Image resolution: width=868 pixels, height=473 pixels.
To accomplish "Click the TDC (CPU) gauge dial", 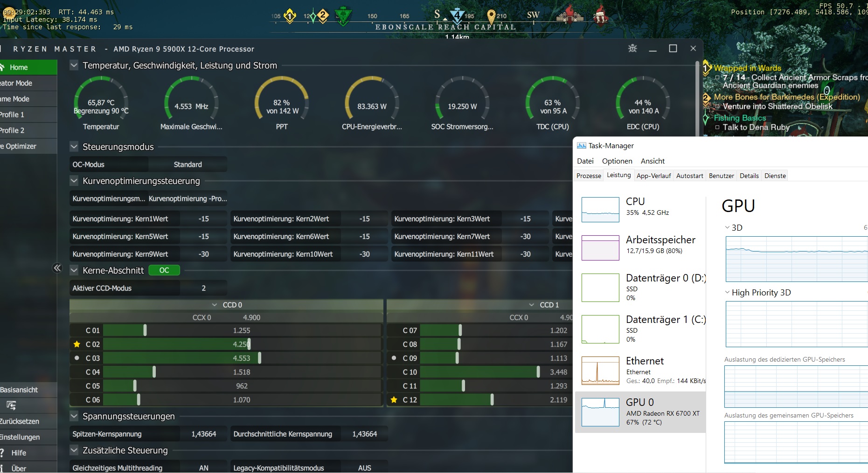I will pos(553,100).
